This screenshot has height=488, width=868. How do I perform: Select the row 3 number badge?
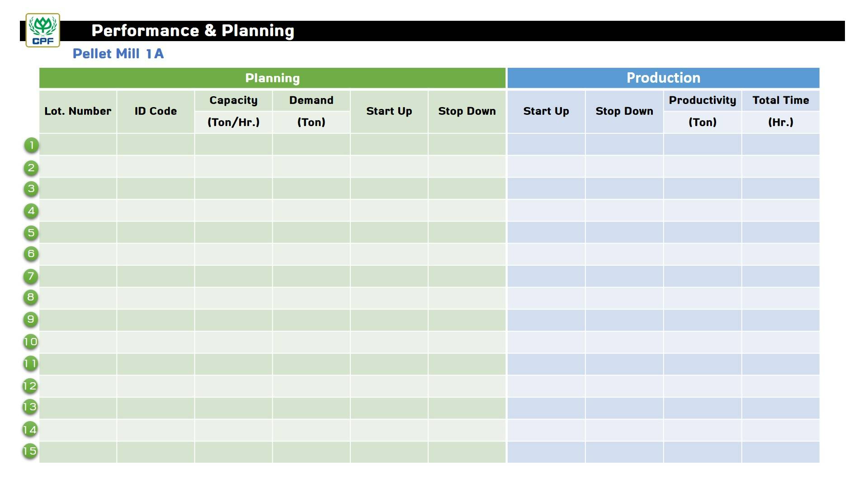click(31, 188)
